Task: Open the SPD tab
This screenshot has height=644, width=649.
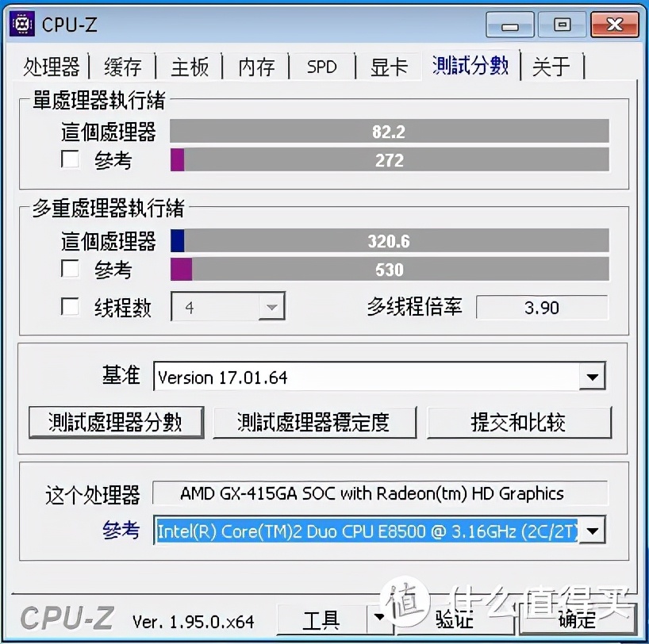Action: point(322,67)
